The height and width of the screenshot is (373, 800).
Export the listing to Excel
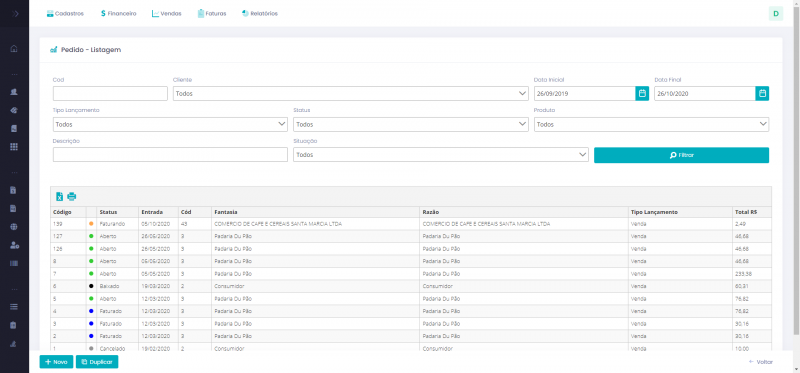pyautogui.click(x=60, y=196)
